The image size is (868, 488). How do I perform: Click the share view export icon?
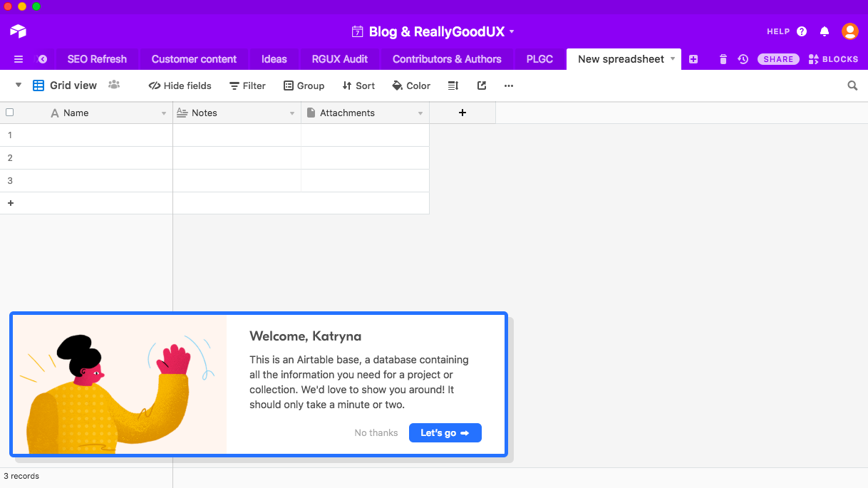click(482, 85)
